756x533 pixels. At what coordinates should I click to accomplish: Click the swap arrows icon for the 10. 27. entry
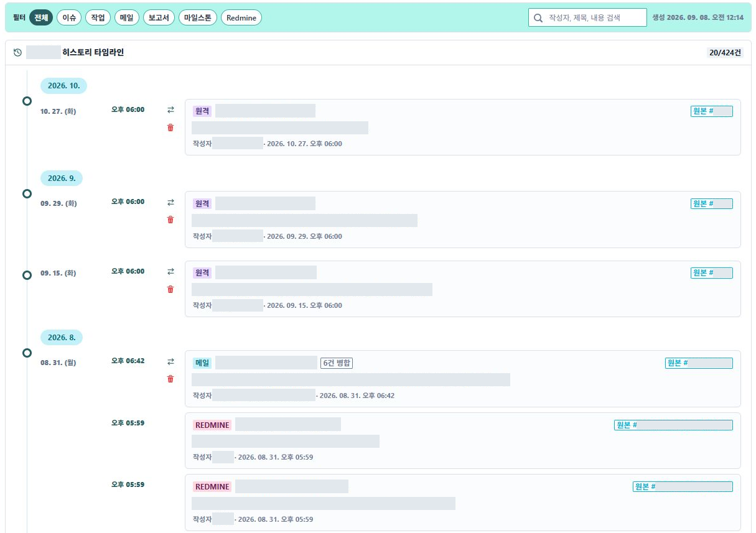tap(170, 110)
